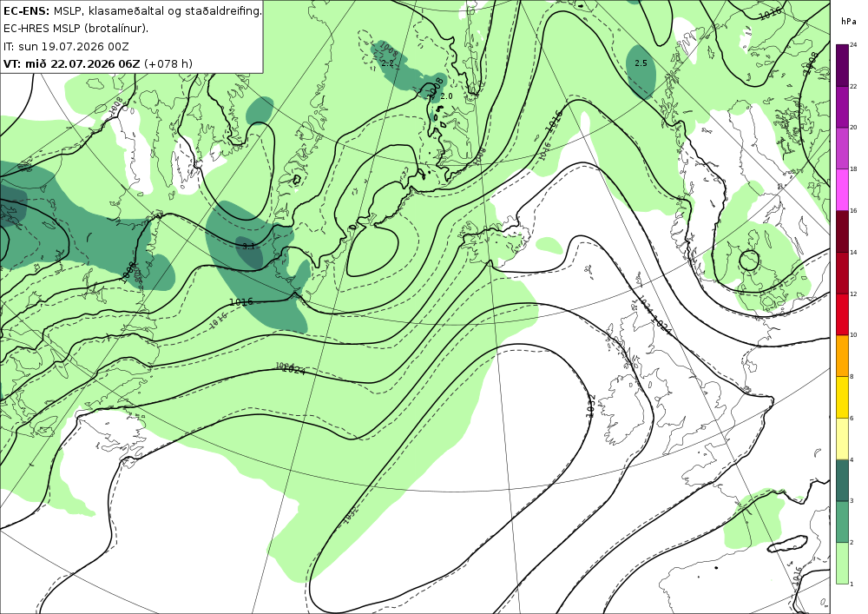Pick the pale yellow 4–6 legend swatch
Image resolution: width=868 pixels, height=614 pixels.
[843, 439]
